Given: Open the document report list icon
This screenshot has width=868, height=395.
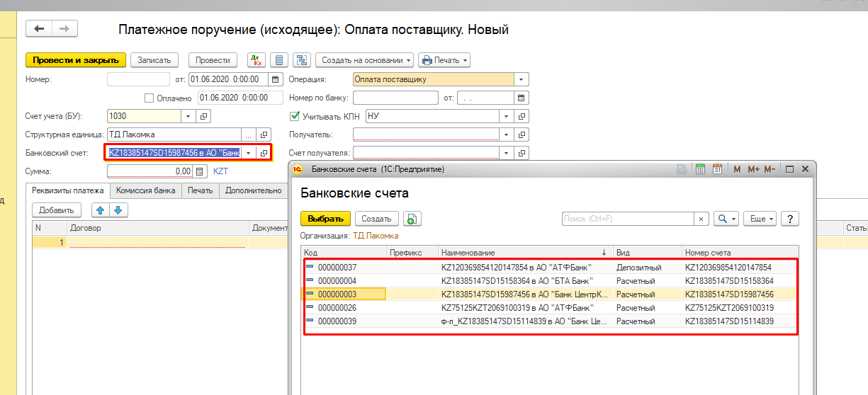Looking at the screenshot, I should (x=279, y=60).
